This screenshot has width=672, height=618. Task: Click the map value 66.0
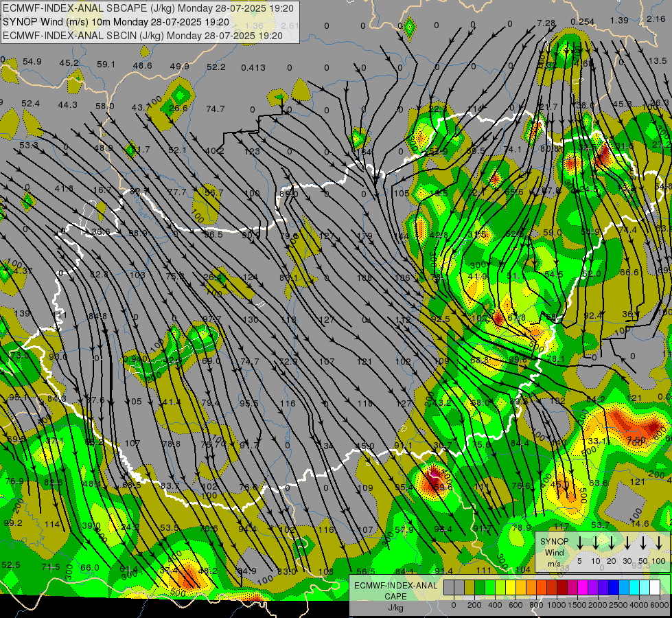coord(90,567)
